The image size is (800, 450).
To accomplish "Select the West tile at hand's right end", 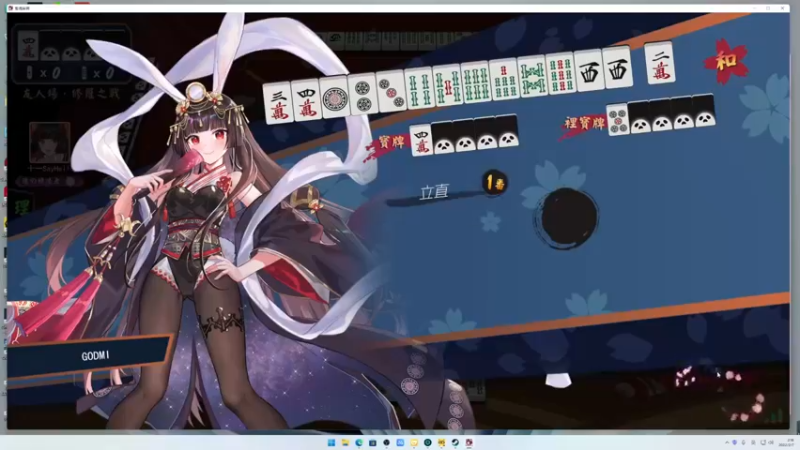I will click(x=617, y=66).
